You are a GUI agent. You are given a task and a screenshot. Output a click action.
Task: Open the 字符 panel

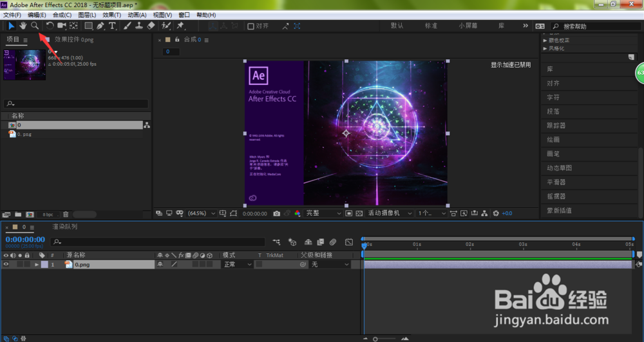[553, 97]
